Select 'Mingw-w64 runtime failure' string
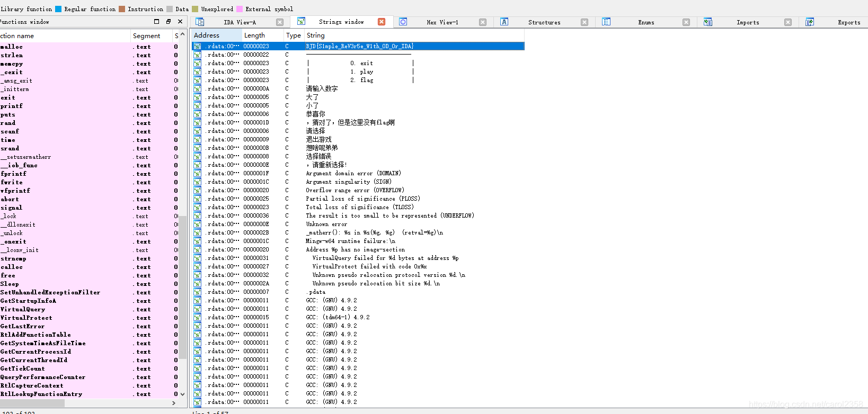Image resolution: width=868 pixels, height=414 pixels. pos(358,241)
